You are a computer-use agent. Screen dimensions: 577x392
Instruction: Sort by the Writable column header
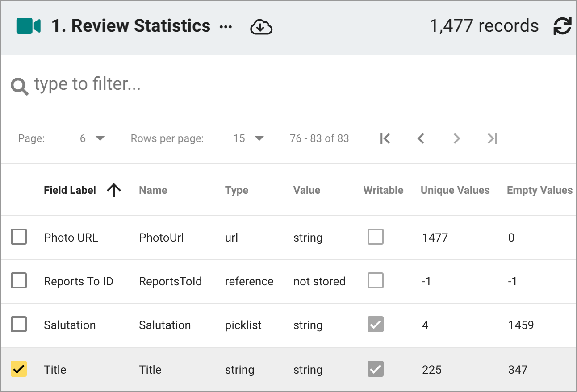click(x=383, y=190)
